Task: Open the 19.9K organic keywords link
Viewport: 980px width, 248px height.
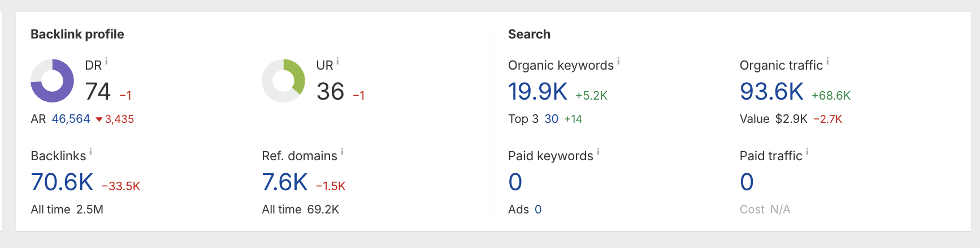Action: tap(537, 92)
